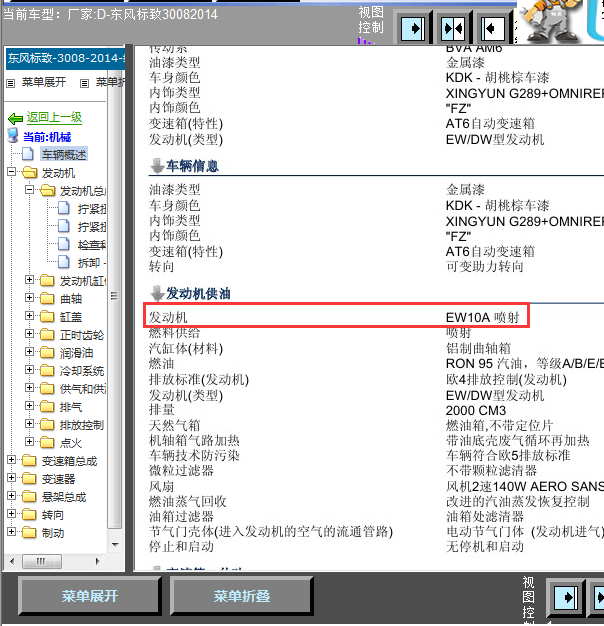Click the 拆卸 document icon

pos(64,262)
